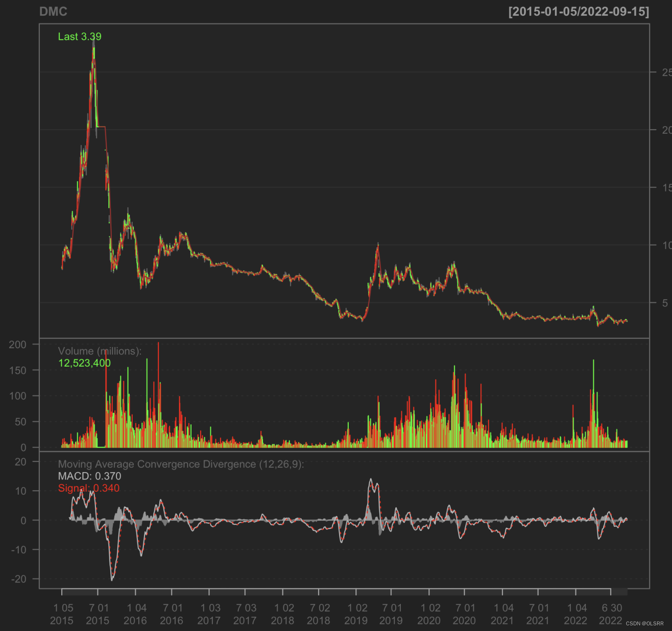672x631 pixels.
Task: Click the '1 04 2021' date axis label
Action: [503, 614]
